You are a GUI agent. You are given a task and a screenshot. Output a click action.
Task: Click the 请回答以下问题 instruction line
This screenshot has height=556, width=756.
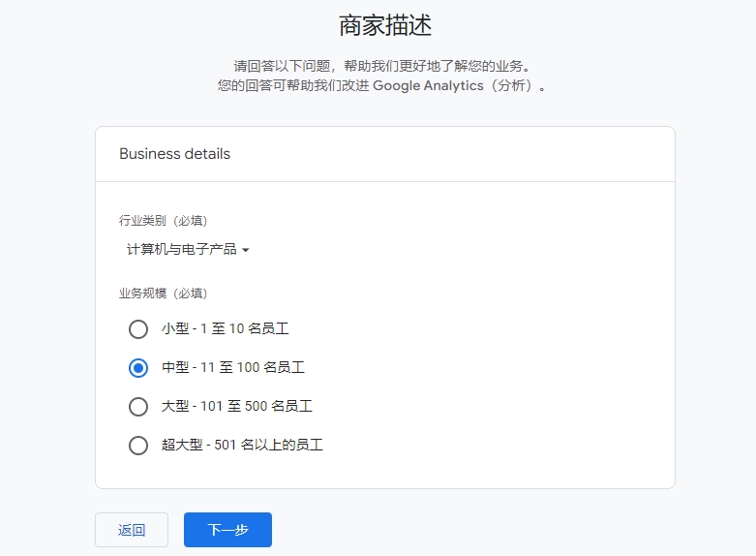coord(381,66)
